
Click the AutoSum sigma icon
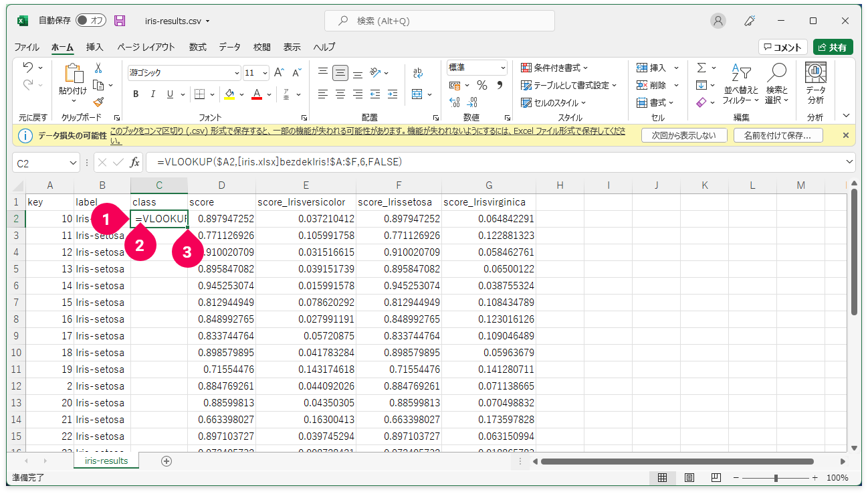coord(701,68)
